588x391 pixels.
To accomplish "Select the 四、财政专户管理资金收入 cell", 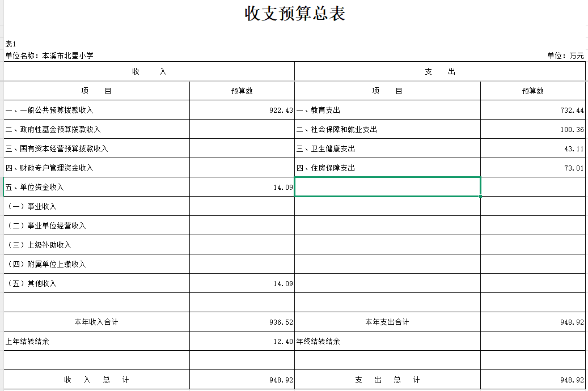I will (97, 168).
